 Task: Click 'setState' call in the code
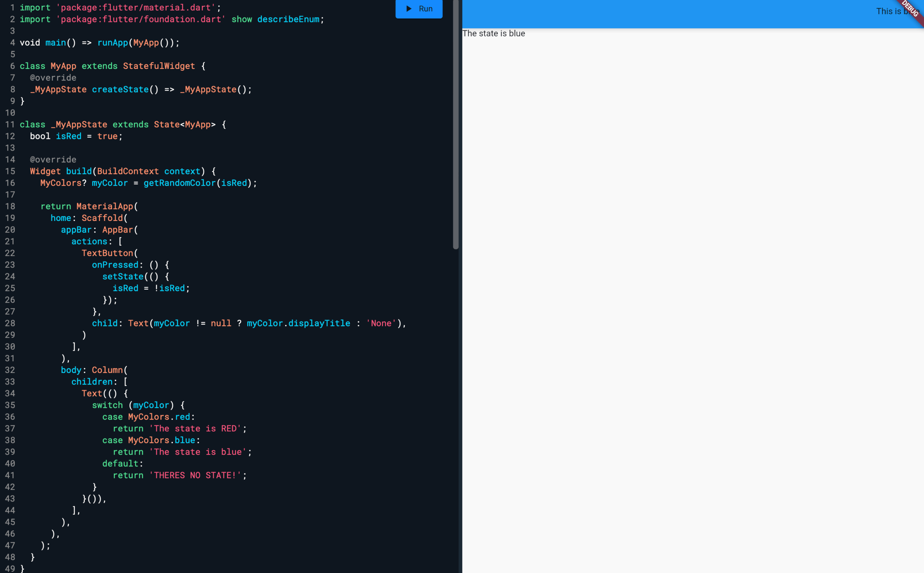click(x=123, y=277)
